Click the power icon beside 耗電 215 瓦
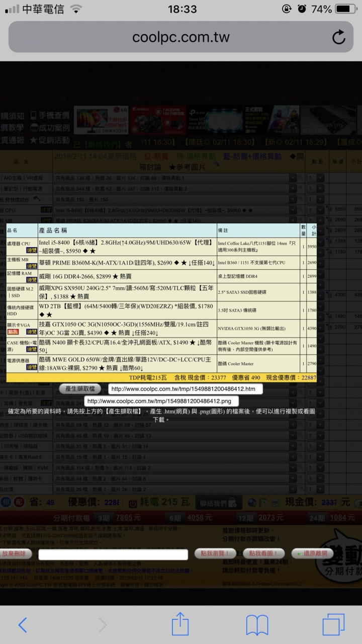The image size is (362, 644). pyautogui.click(x=134, y=503)
